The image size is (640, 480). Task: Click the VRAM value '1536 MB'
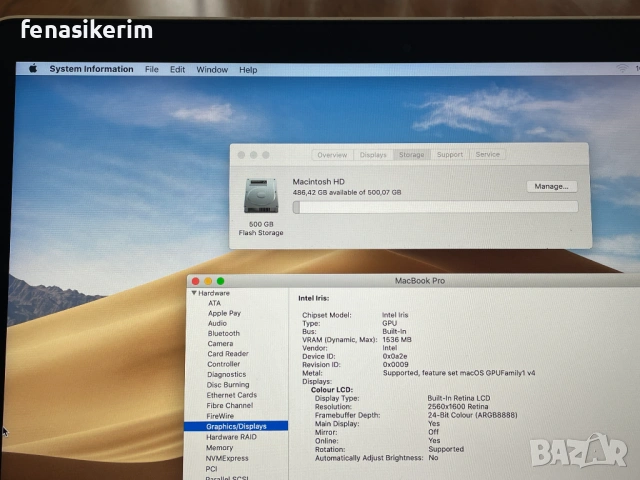397,340
